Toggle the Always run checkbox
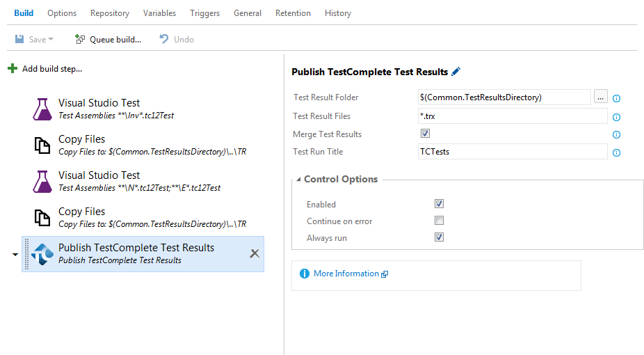 439,237
